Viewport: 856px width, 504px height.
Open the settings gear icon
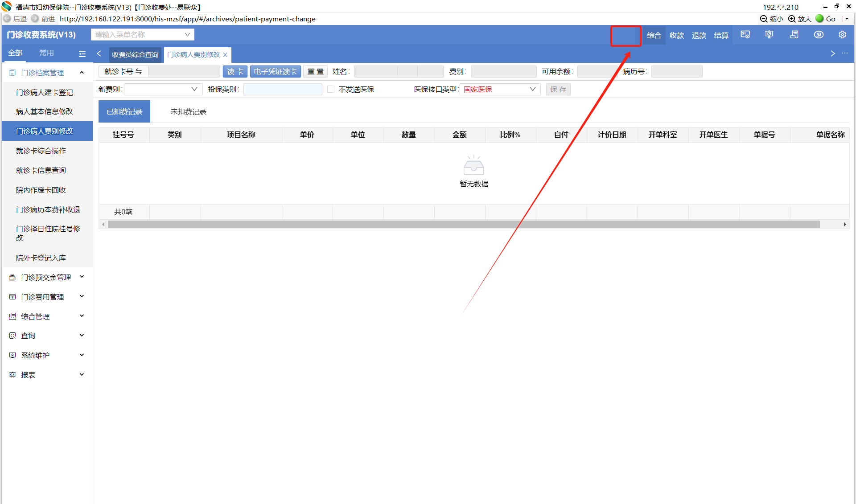click(x=842, y=35)
